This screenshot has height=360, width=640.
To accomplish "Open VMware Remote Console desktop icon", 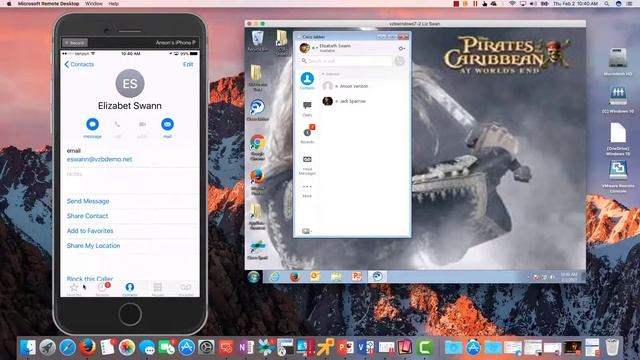I will [618, 177].
